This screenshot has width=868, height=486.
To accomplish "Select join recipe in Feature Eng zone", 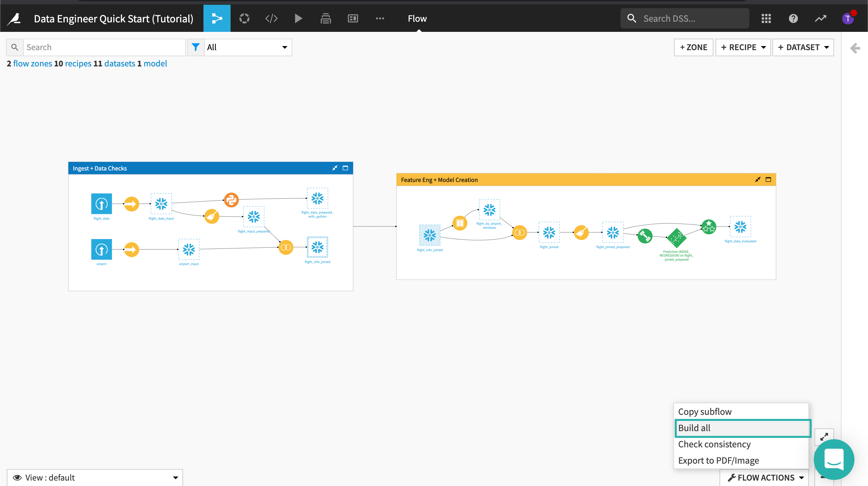I will (x=519, y=232).
